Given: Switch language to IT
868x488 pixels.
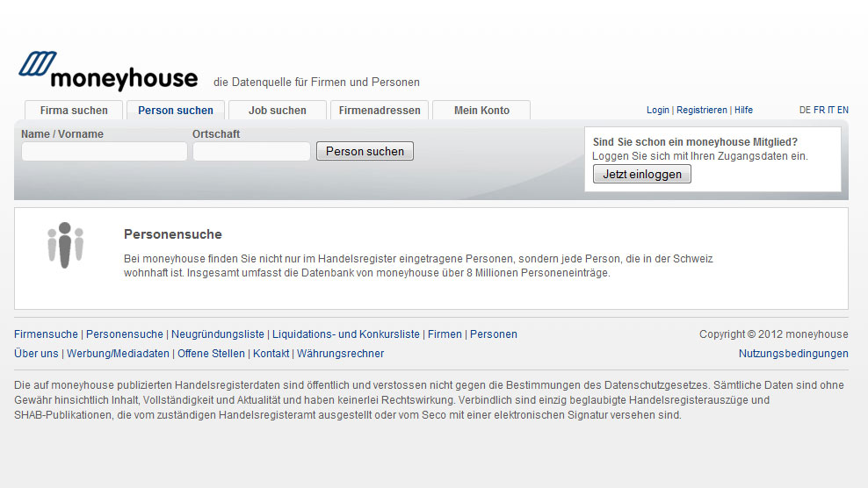Looking at the screenshot, I should pyautogui.click(x=831, y=110).
